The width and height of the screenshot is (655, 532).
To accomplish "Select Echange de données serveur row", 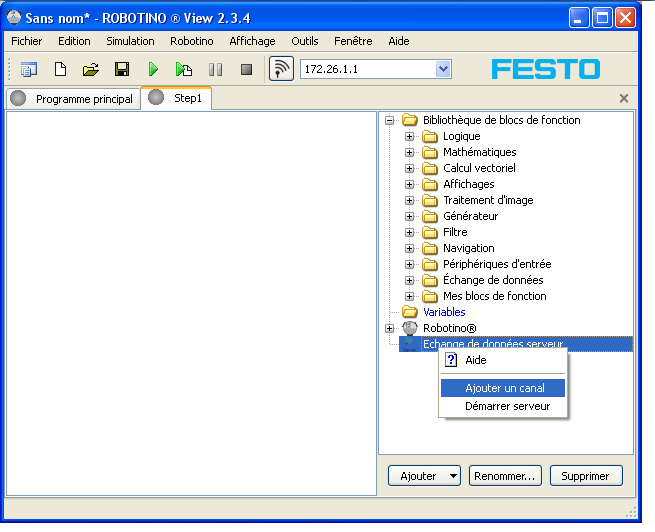I will pos(516,344).
